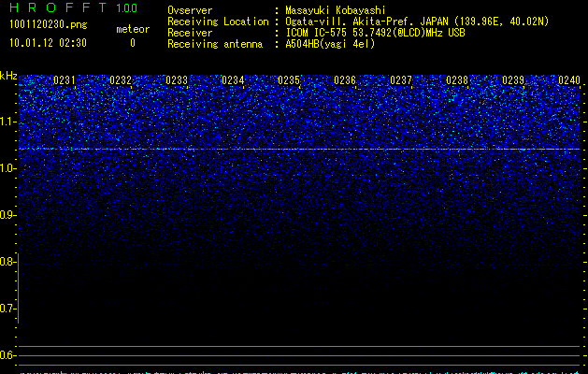Click the 0.7 kHz axis label
Viewport: 588px width, 374px height.
coord(7,309)
